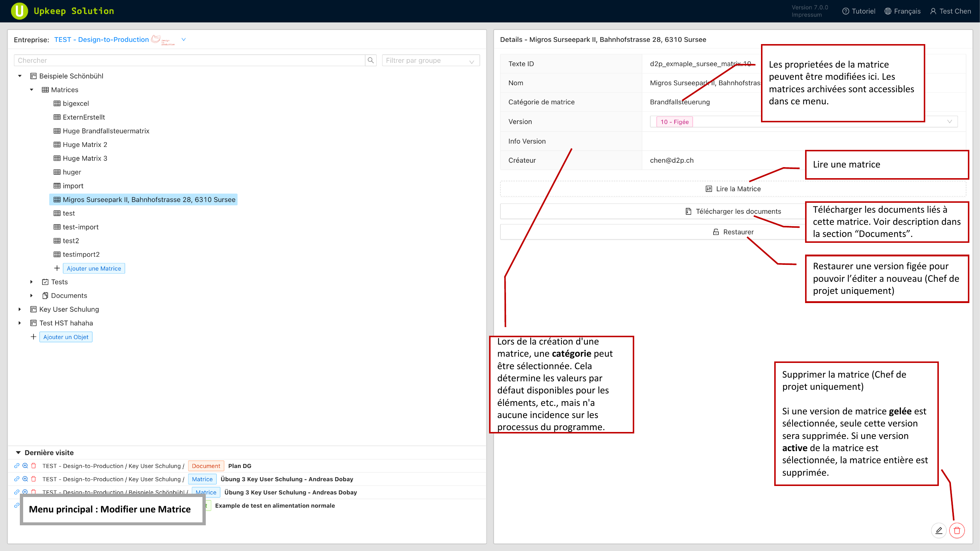
Task: Click the Chercher search field
Action: tap(190, 61)
